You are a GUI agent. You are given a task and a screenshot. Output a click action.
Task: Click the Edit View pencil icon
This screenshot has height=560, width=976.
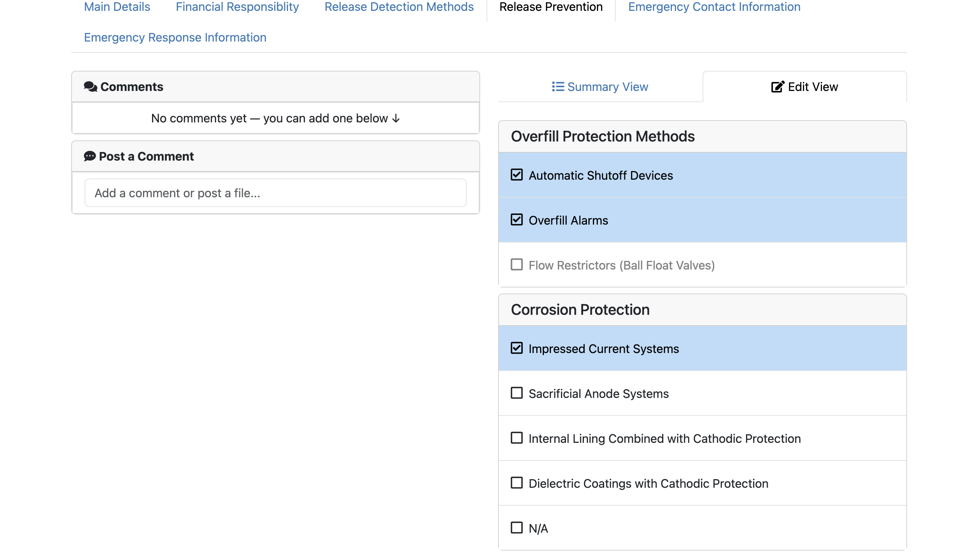pyautogui.click(x=777, y=86)
